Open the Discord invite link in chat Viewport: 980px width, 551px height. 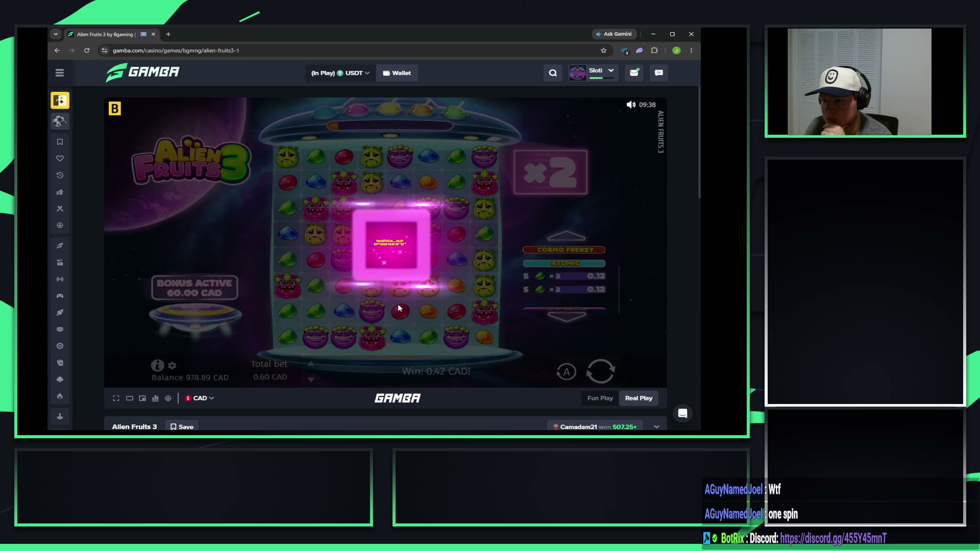point(833,538)
